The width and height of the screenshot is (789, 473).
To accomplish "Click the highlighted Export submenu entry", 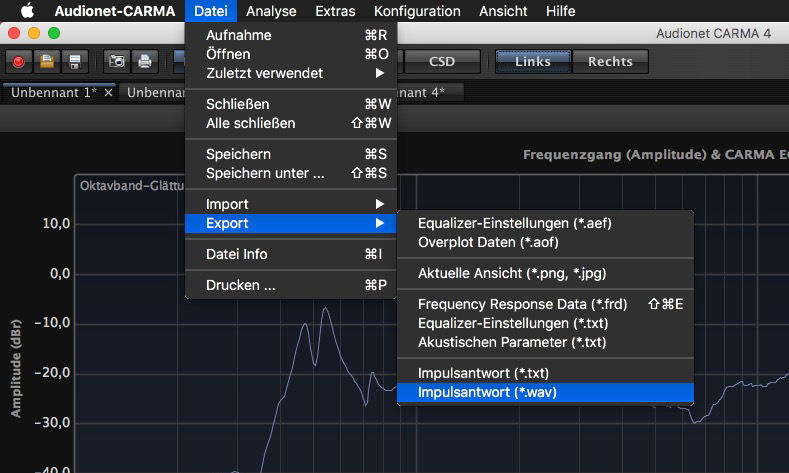I will coord(291,223).
